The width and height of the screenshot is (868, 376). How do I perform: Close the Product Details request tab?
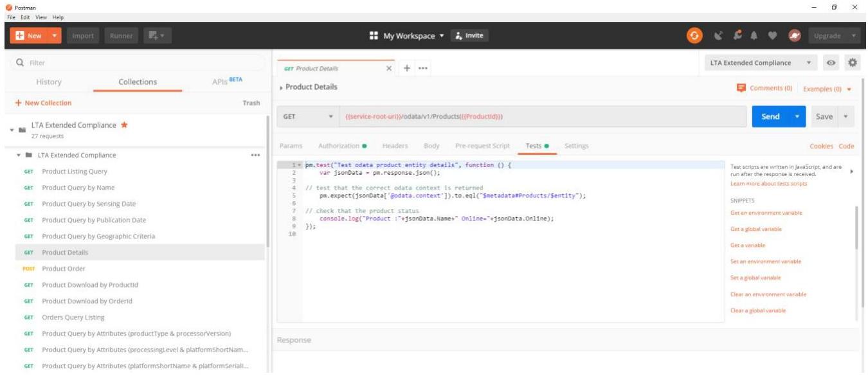[x=389, y=68]
